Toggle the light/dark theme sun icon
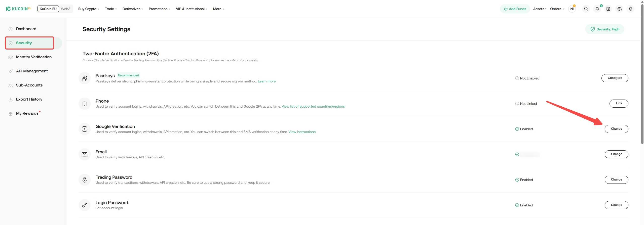The width and height of the screenshot is (644, 225). (630, 9)
